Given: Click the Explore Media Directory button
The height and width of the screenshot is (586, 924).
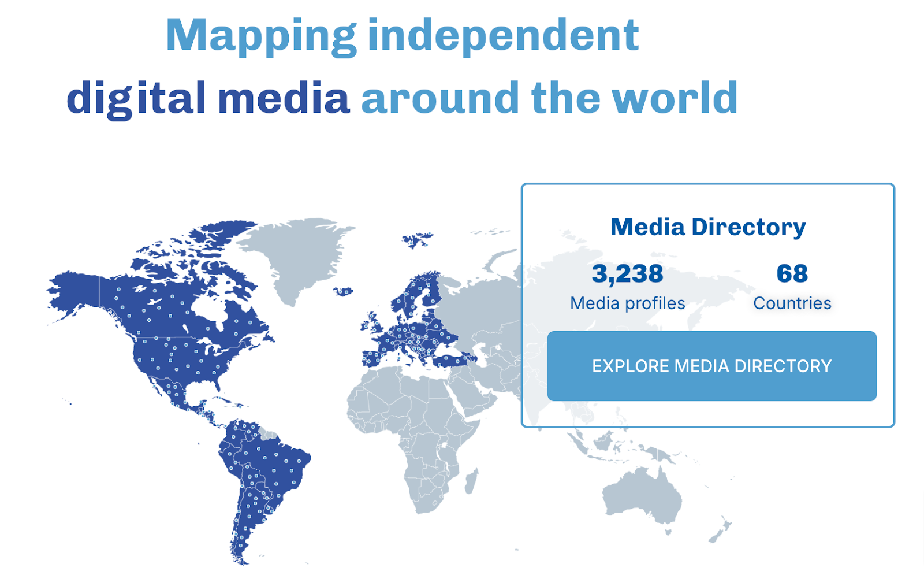Looking at the screenshot, I should coord(711,366).
